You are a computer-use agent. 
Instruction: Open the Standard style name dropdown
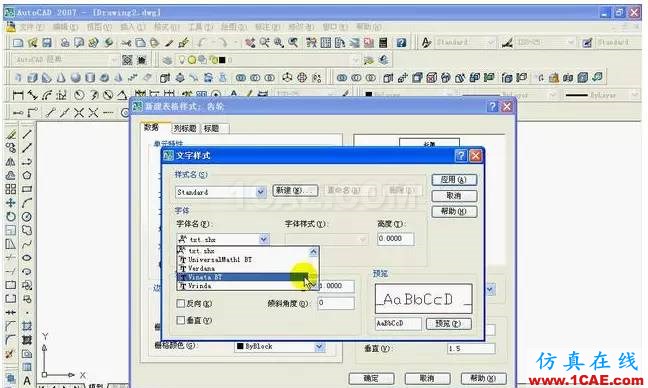[260, 192]
